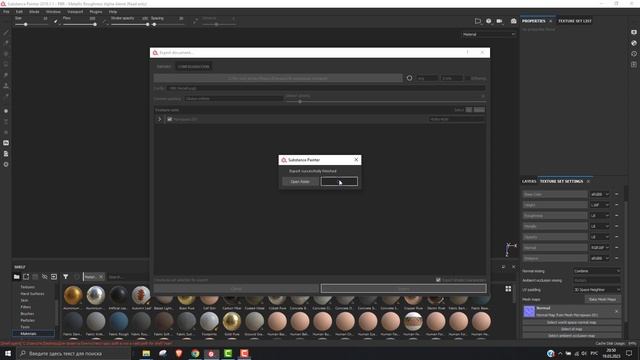Open the Config preset dropdown
This screenshot has width=640, height=360.
326,88
